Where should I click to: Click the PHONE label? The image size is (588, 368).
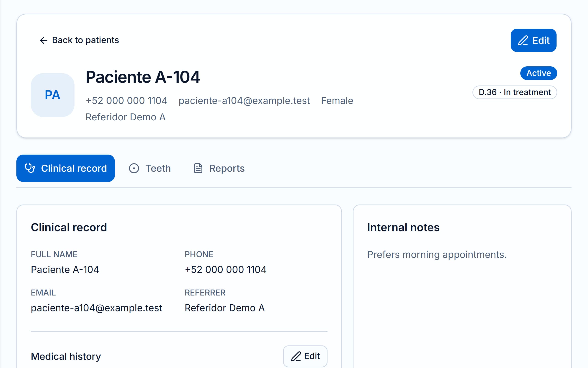[x=199, y=254]
